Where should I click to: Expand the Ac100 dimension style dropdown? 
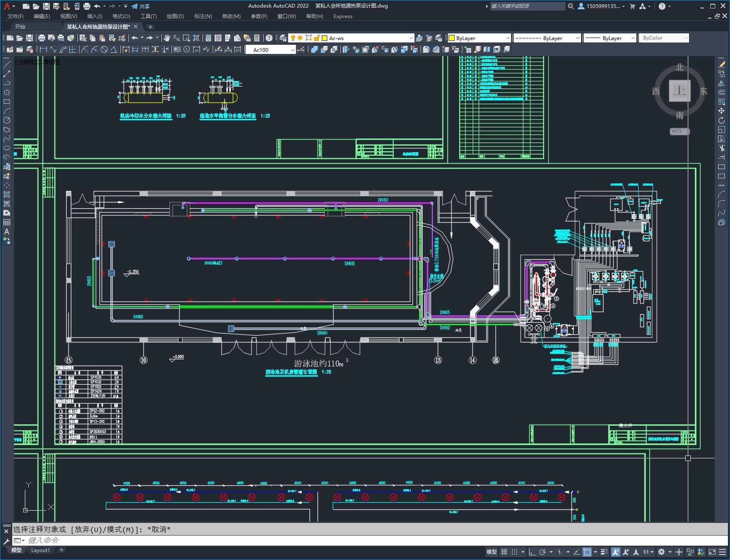293,50
